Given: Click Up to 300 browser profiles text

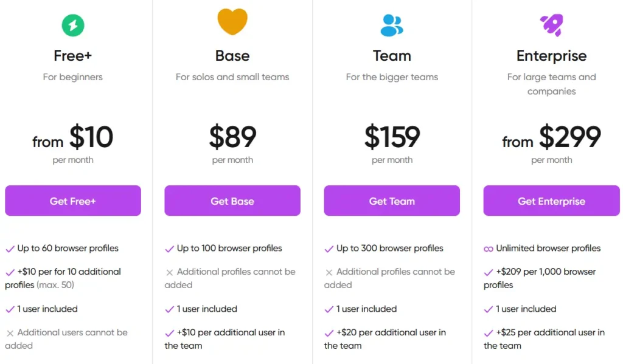Looking at the screenshot, I should tap(389, 248).
